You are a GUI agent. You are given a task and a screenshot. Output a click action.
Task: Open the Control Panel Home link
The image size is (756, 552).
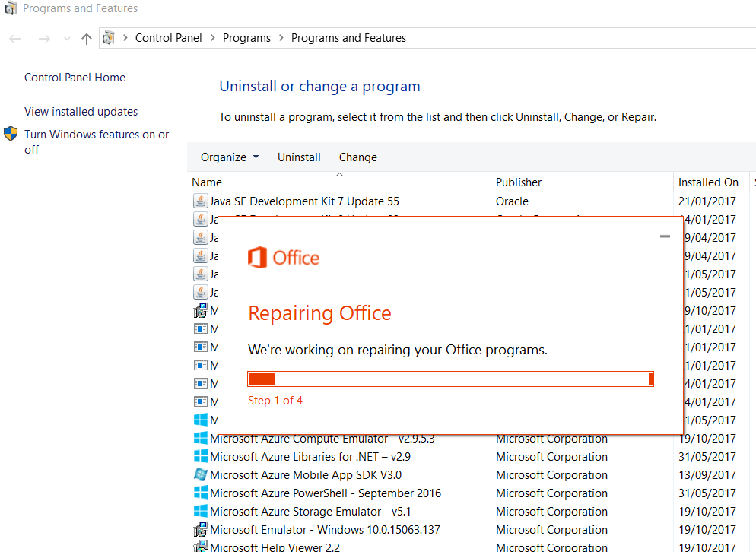pyautogui.click(x=75, y=78)
